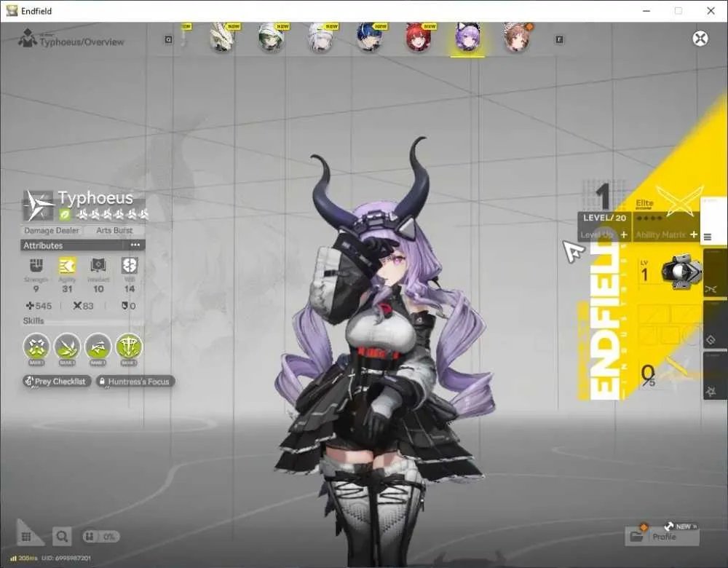
Task: Click the magnifying glass search icon
Action: pos(62,537)
